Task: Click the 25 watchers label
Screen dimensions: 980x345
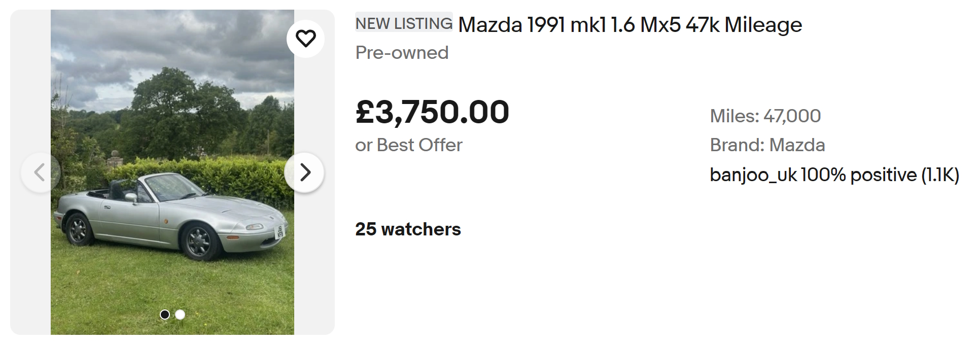Action: pyautogui.click(x=408, y=229)
